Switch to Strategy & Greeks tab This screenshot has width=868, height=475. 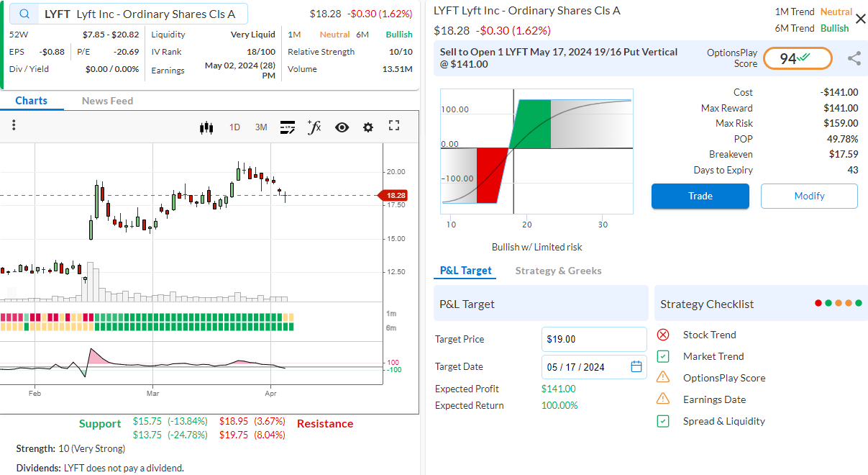tap(558, 271)
